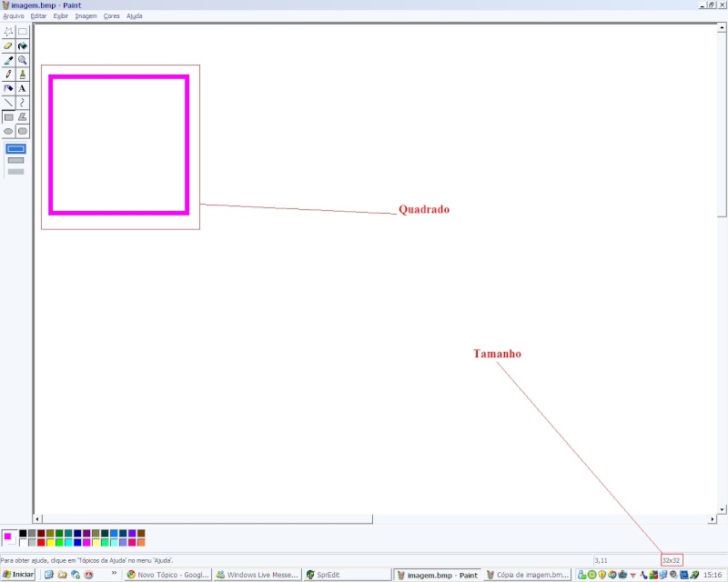728x582 pixels.
Task: Select the Fill with Color bucket tool
Action: tap(23, 45)
